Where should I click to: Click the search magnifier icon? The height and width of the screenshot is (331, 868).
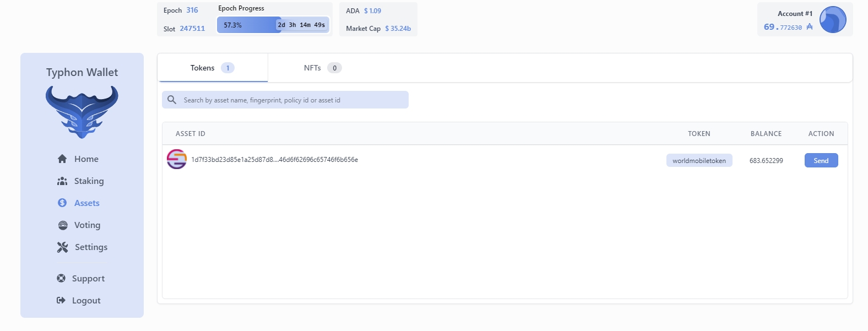click(172, 100)
